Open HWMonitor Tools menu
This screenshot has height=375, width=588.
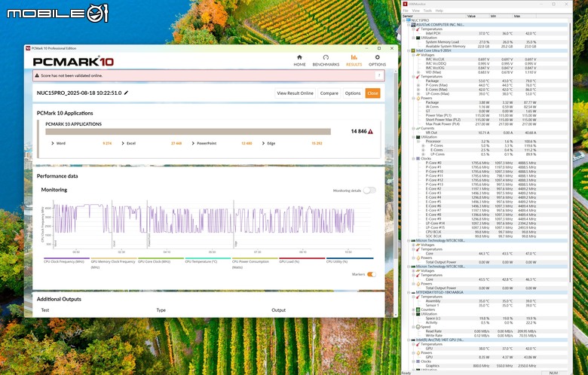427,11
